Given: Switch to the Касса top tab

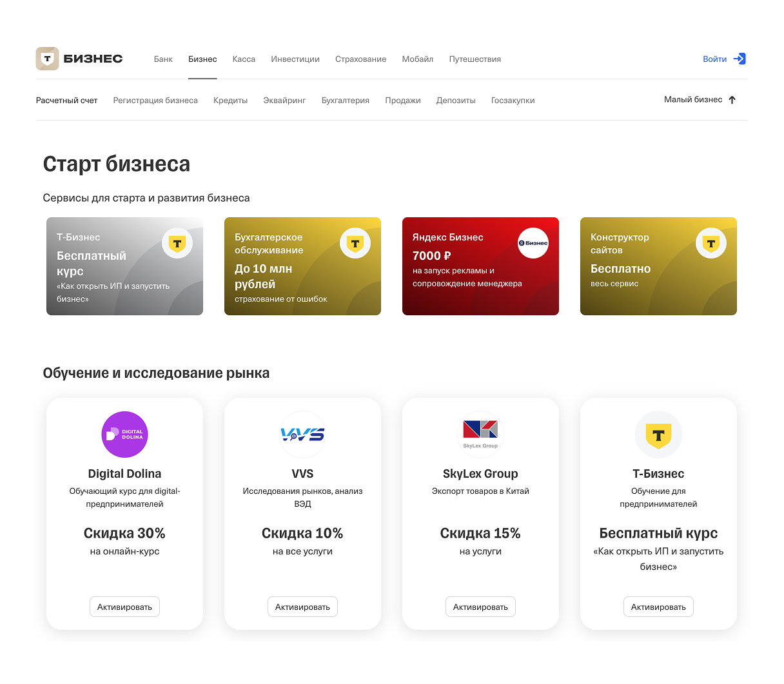Looking at the screenshot, I should (x=244, y=59).
